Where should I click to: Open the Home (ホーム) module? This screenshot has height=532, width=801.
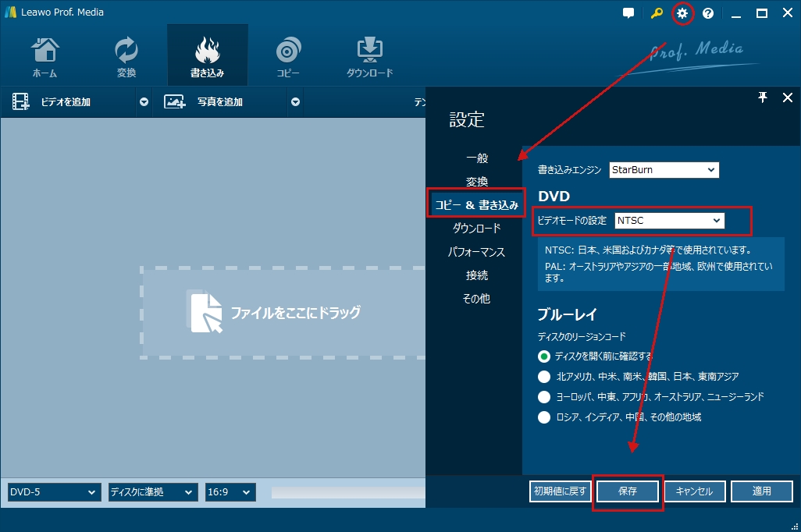(x=45, y=56)
